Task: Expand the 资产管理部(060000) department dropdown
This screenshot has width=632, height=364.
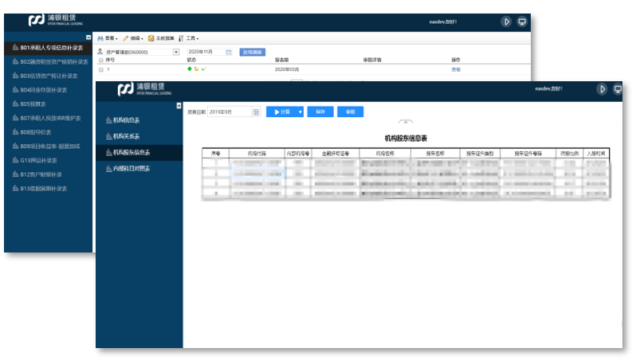Action: point(176,52)
